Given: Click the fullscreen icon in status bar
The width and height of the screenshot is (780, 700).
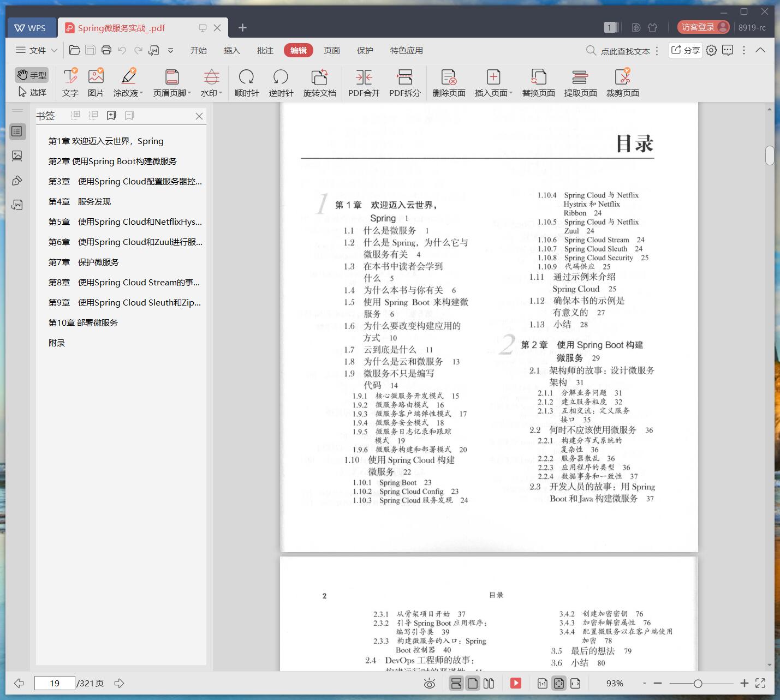Looking at the screenshot, I should pyautogui.click(x=760, y=683).
